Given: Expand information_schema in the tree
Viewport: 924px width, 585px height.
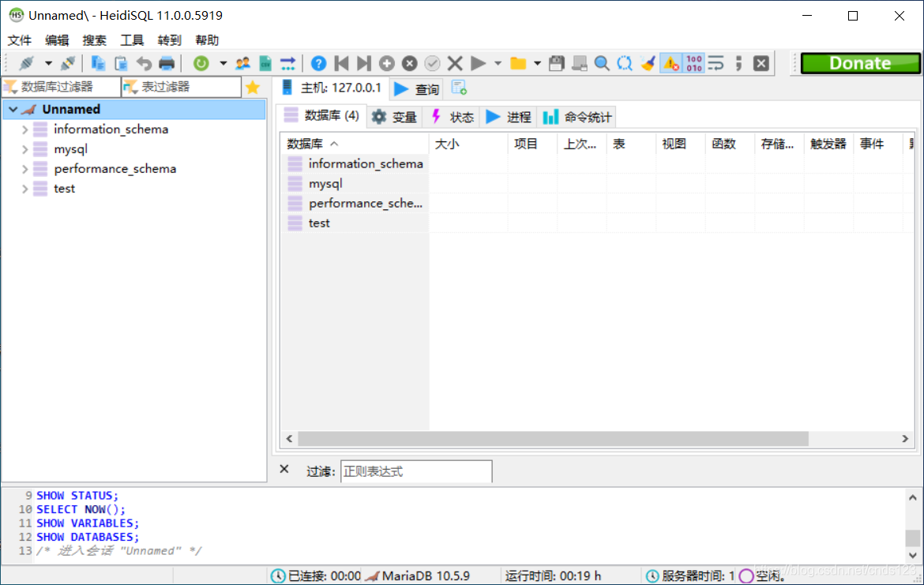Looking at the screenshot, I should (x=24, y=129).
